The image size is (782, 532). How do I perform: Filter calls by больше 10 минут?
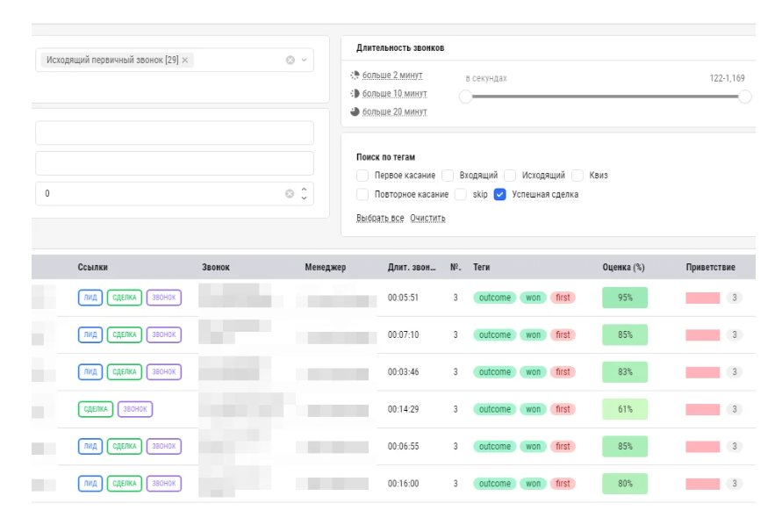tap(394, 93)
